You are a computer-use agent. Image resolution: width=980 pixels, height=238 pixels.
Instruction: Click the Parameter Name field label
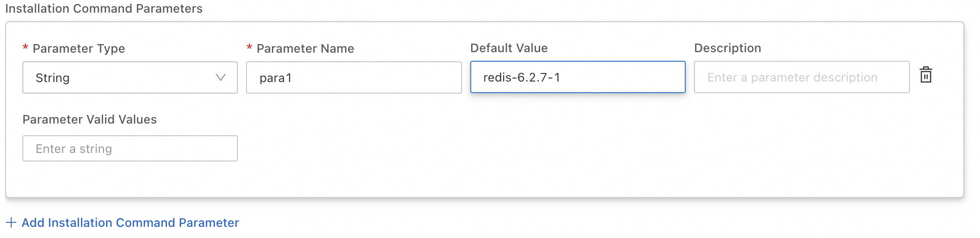305,49
